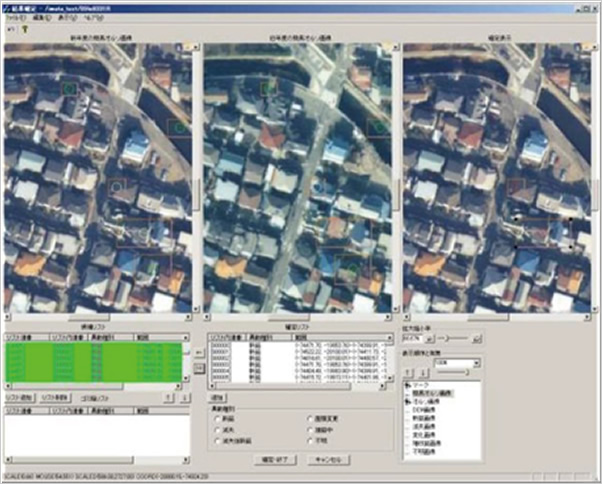
Task: Select the 新築 update type radio button
Action: pos(218,419)
